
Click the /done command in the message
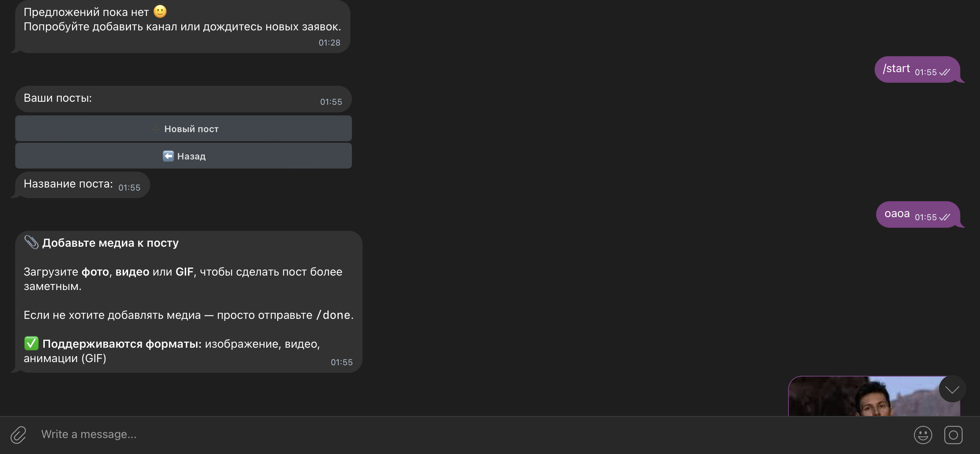(333, 315)
